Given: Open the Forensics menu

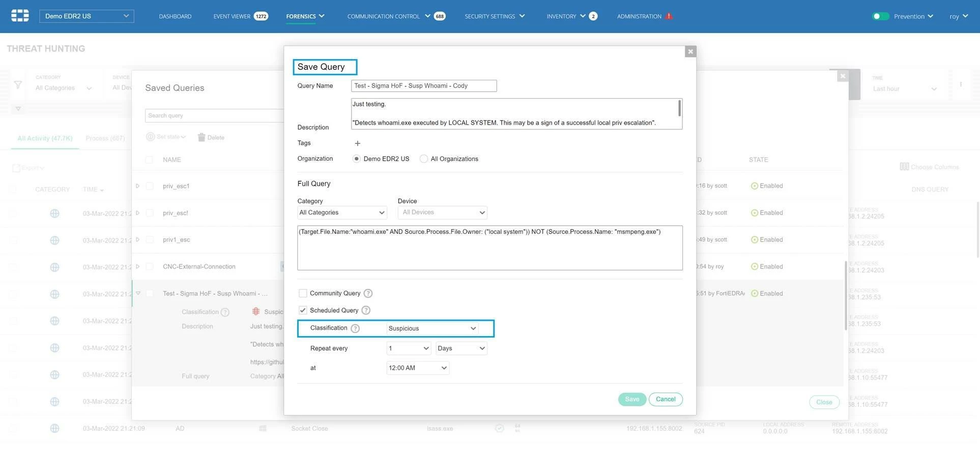Looking at the screenshot, I should (x=305, y=16).
